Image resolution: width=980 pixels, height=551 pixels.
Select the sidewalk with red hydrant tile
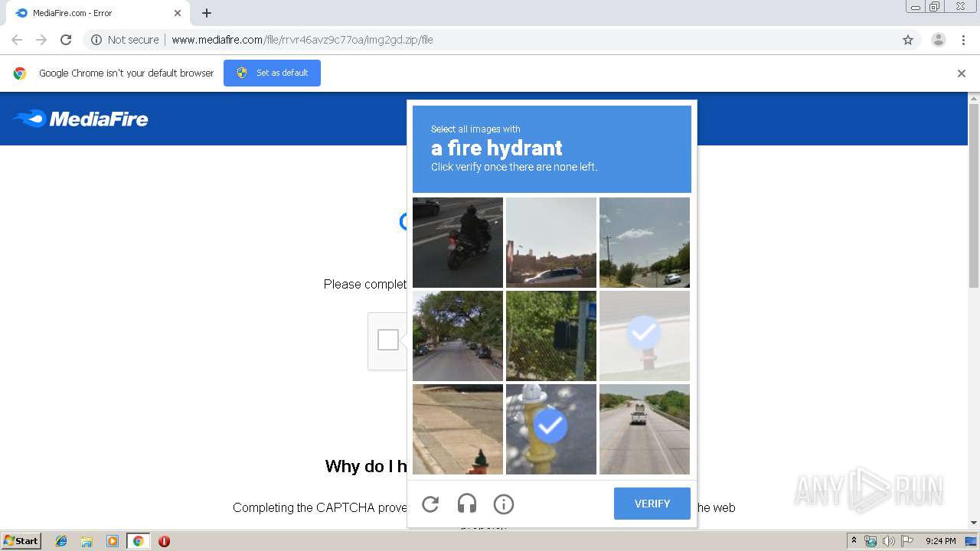click(x=458, y=429)
